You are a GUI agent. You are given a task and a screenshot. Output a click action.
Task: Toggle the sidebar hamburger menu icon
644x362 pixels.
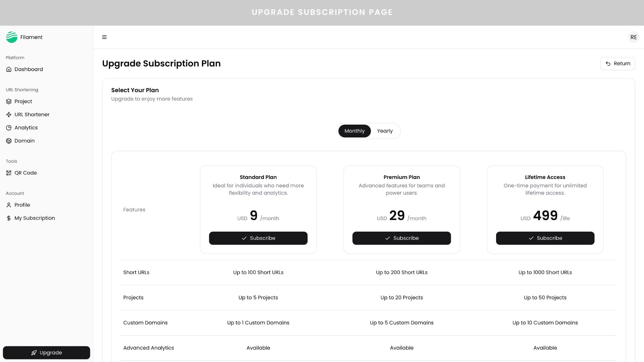point(104,37)
